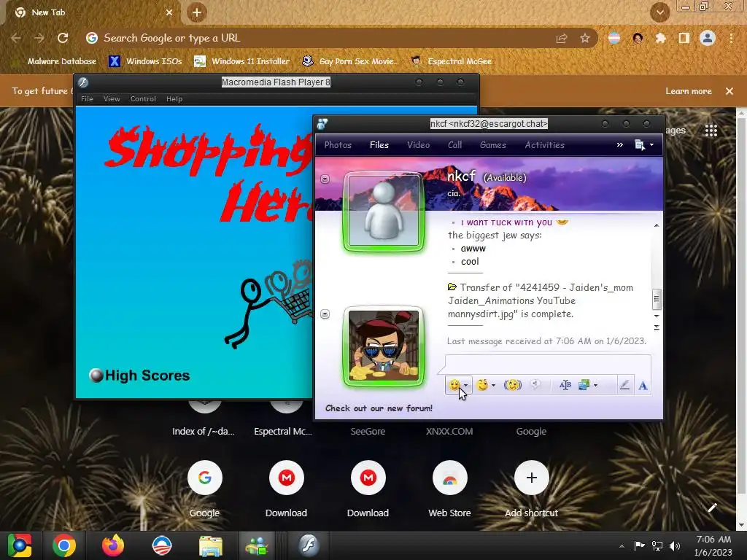Click High Scores in the Flash game
The height and width of the screenshot is (560, 747).
(139, 376)
